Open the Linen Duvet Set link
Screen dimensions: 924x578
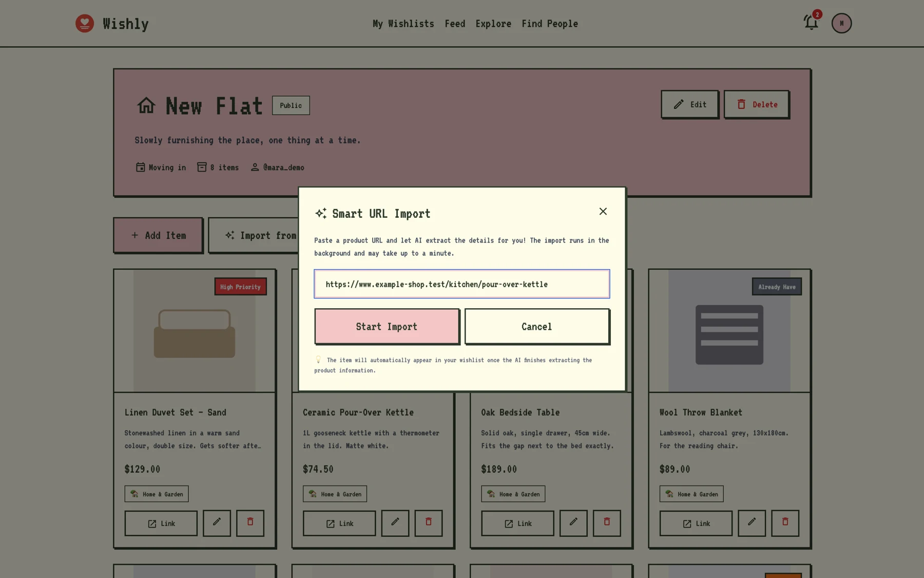coord(161,524)
